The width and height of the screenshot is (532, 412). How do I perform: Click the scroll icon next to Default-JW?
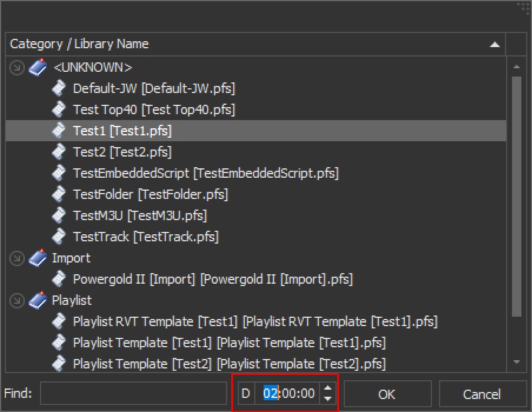(59, 88)
